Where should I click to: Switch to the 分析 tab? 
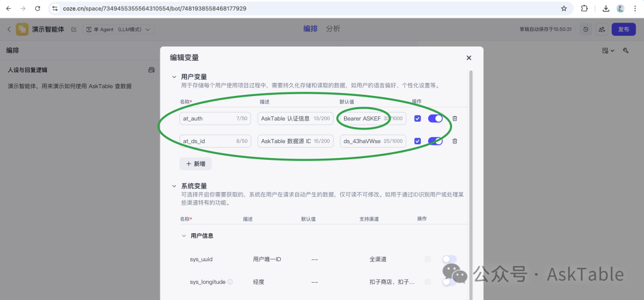(333, 29)
